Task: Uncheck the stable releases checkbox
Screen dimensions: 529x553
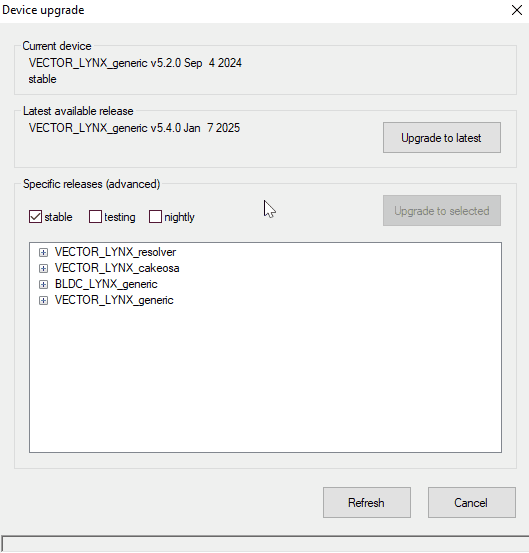Action: tap(35, 217)
